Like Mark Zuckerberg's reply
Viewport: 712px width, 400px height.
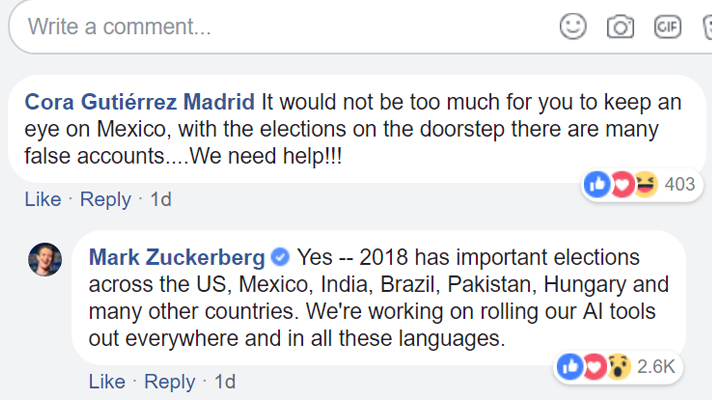point(107,381)
